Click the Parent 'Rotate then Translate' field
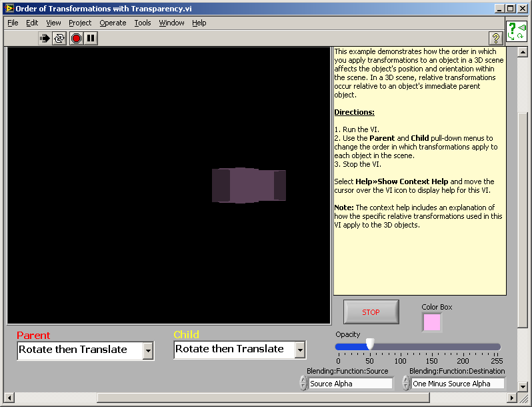 80,351
